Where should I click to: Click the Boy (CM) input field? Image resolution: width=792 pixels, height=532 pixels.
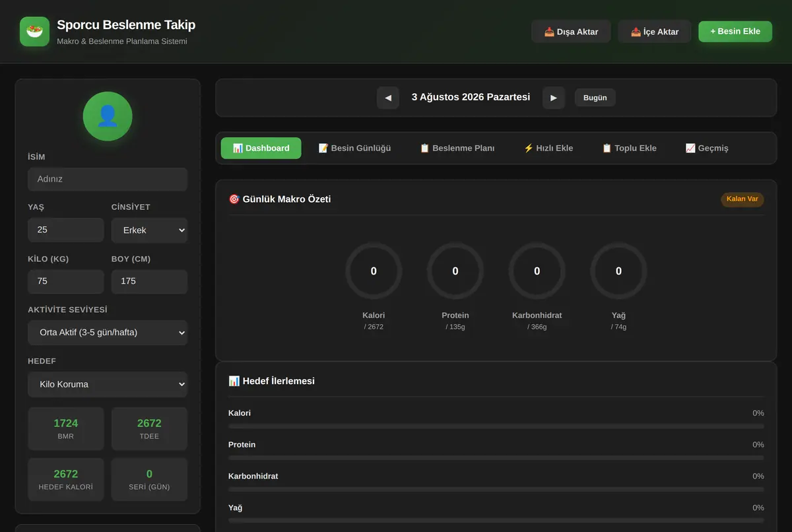coord(149,281)
